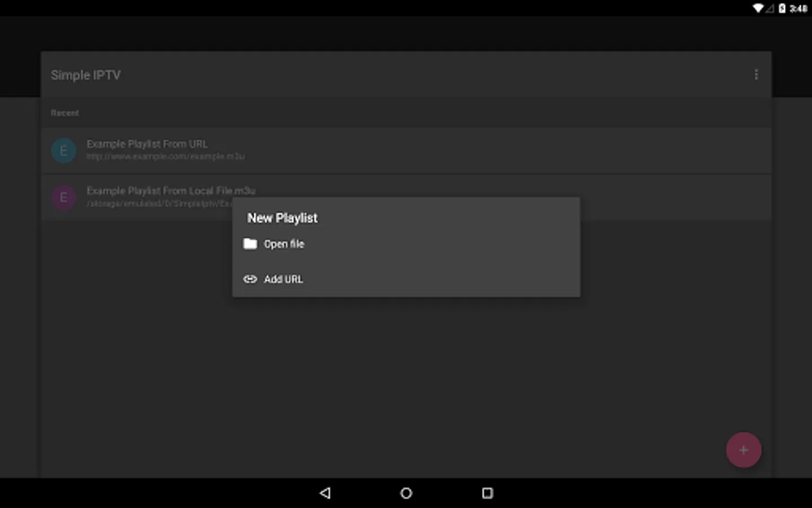Click the New Playlist dialog title
The image size is (812, 508).
pos(283,218)
